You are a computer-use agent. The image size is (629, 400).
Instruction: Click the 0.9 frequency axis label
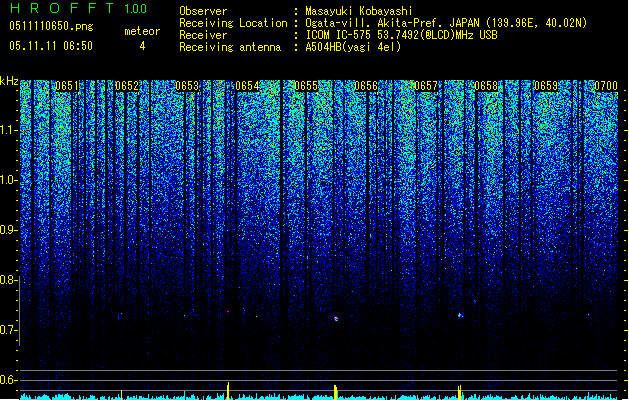8,230
